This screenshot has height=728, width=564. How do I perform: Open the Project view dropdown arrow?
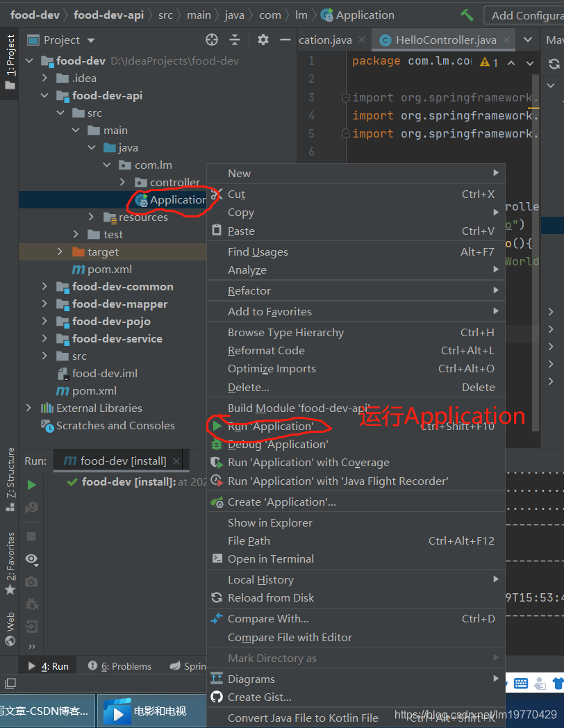point(90,40)
